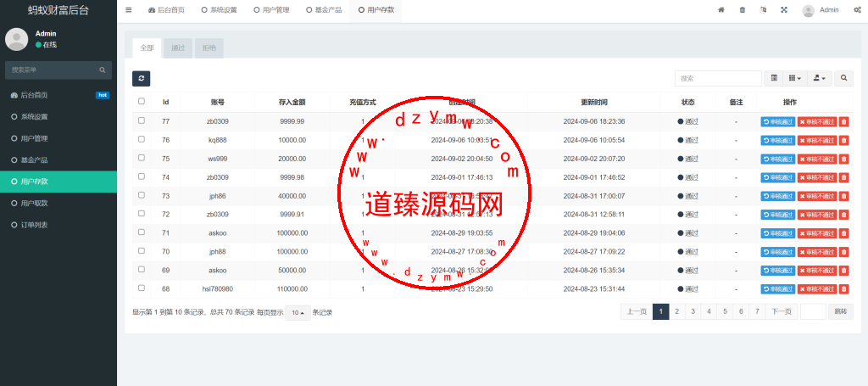Image resolution: width=868 pixels, height=386 pixels.
Task: Check the row with Id 76
Action: point(142,139)
